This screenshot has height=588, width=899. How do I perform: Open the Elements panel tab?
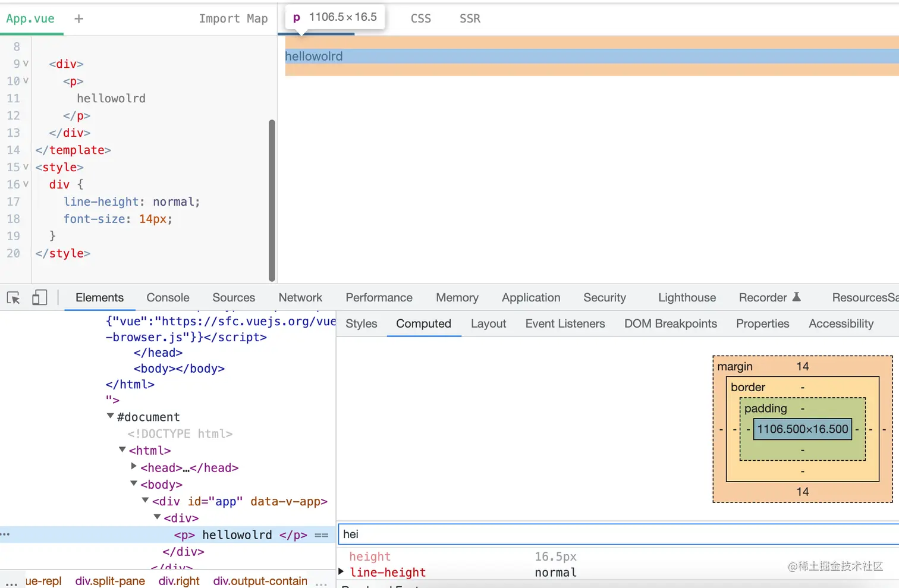coord(99,297)
